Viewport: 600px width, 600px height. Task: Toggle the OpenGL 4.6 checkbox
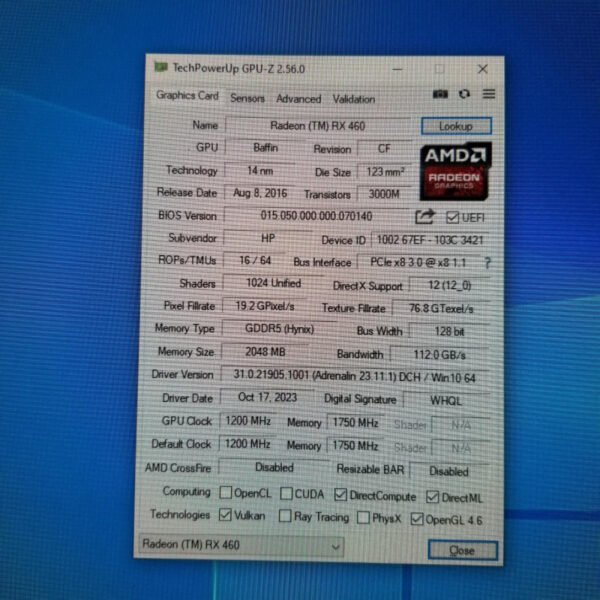[x=417, y=519]
